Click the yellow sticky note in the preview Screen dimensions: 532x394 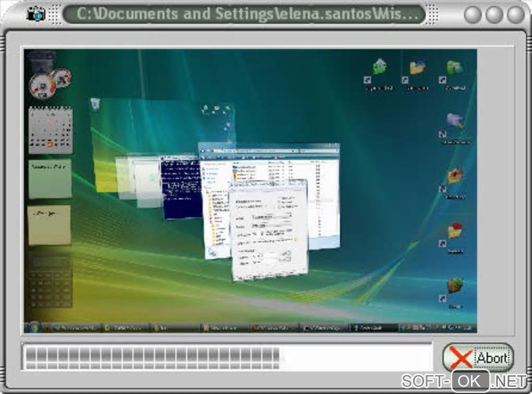[x=50, y=224]
